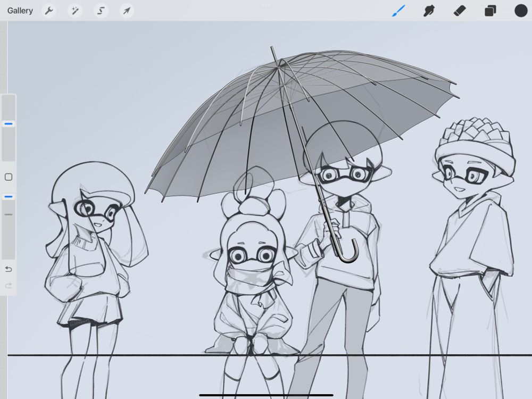532x399 pixels.
Task: Open the active color picker
Action: (521, 11)
